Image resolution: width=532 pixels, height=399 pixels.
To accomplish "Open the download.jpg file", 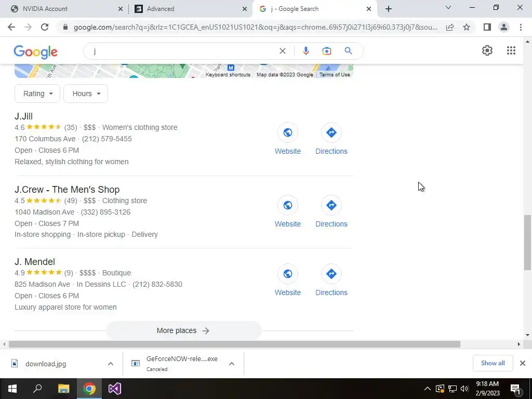I will coord(46,364).
